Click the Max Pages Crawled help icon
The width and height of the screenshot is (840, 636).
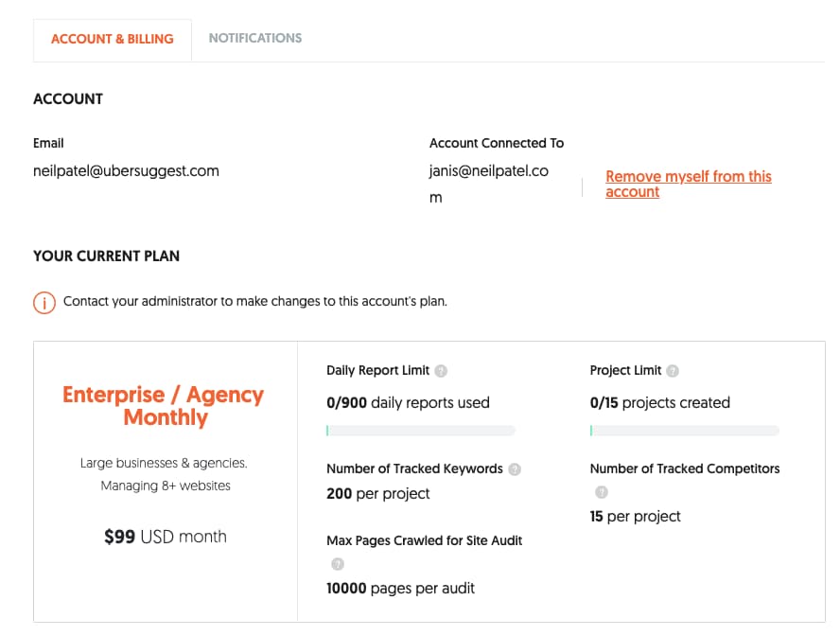[338, 564]
